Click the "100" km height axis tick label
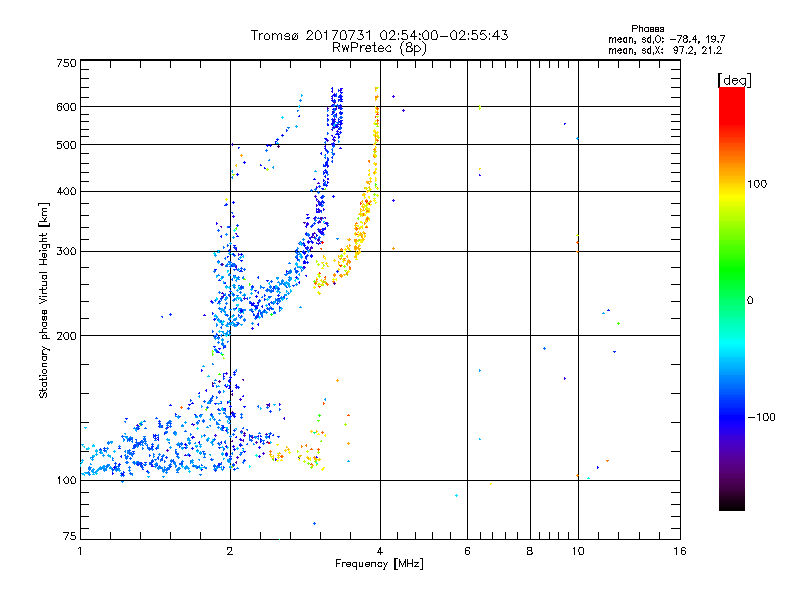 (66, 480)
